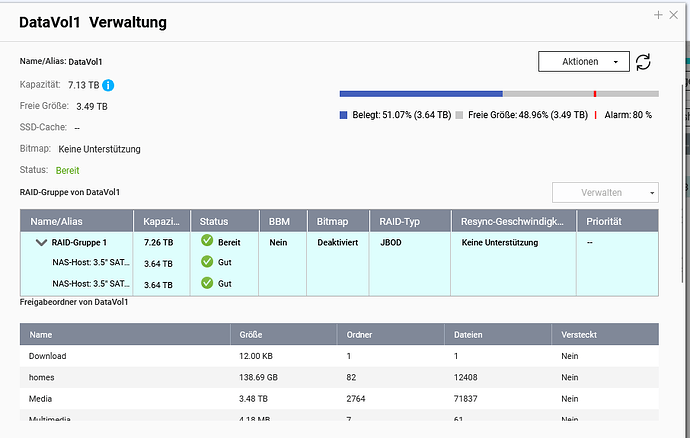Click the Name column header of shared folders
The height and width of the screenshot is (438, 690).
click(41, 335)
